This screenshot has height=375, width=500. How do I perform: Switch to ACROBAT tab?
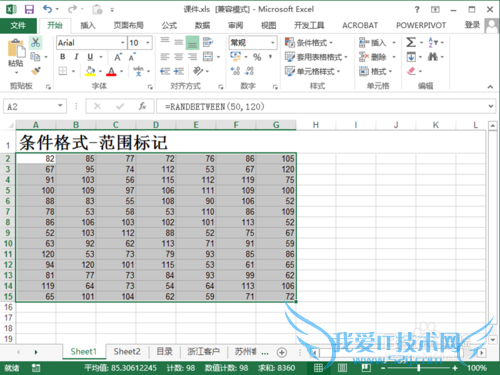360,25
